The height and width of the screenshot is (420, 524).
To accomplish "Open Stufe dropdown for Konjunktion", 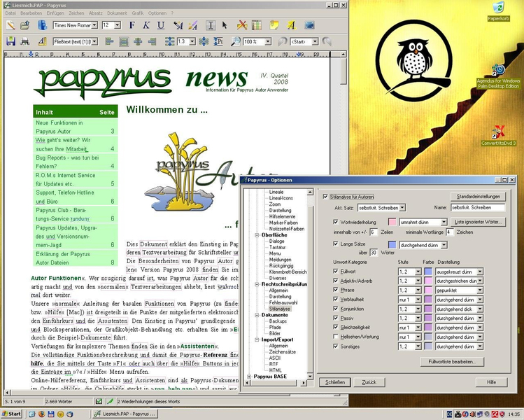I will 418,309.
